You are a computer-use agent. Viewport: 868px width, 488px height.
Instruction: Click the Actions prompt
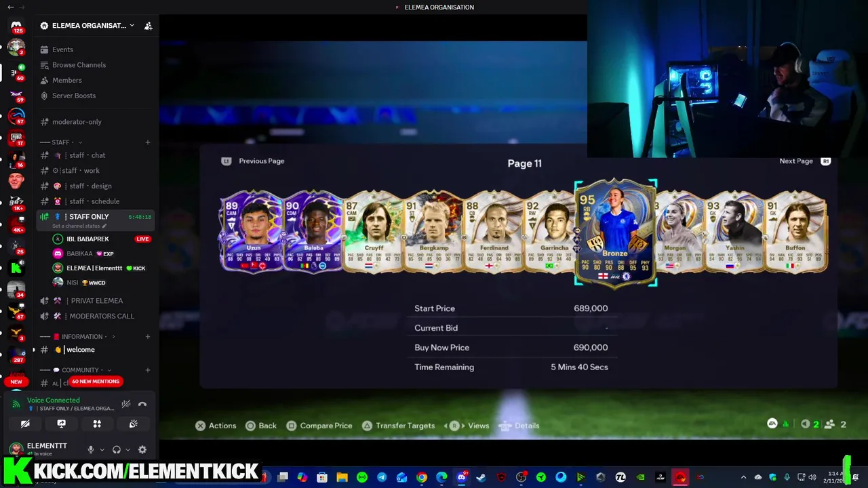tap(216, 426)
